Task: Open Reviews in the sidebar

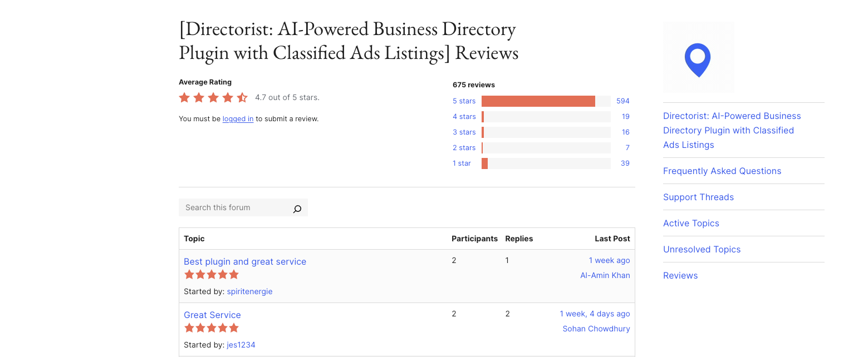Action: (680, 276)
